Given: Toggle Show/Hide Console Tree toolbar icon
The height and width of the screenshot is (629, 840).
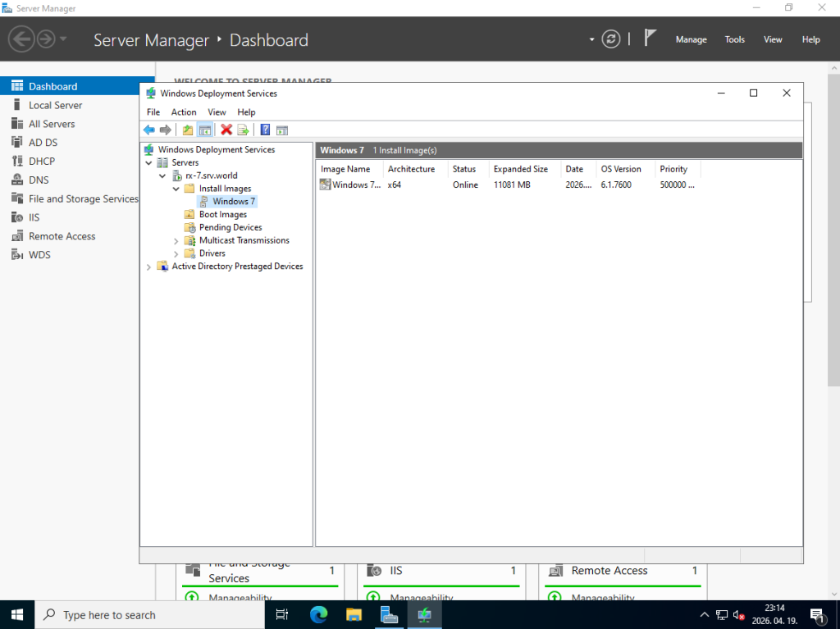Looking at the screenshot, I should click(x=205, y=130).
